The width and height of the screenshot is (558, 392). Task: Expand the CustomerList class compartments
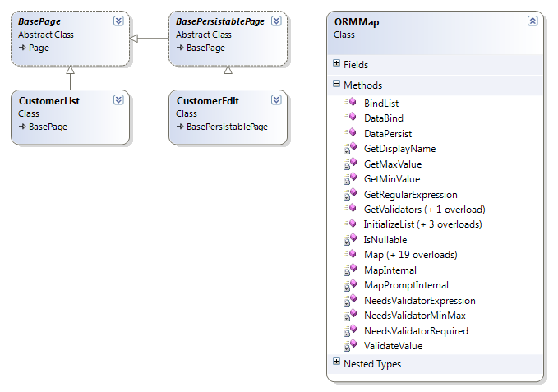pyautogui.click(x=118, y=100)
